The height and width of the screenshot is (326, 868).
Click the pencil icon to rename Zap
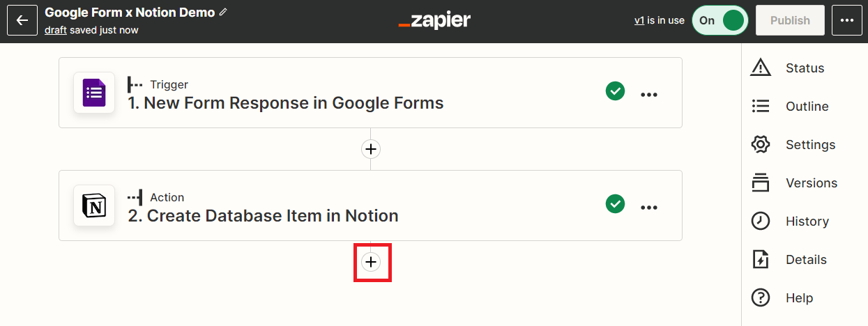click(223, 13)
